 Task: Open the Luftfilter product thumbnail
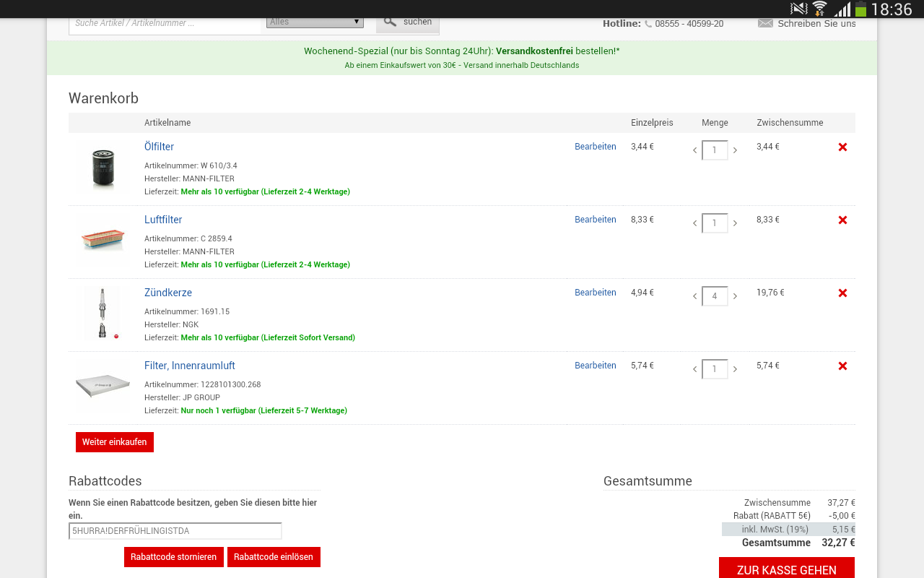(103, 239)
